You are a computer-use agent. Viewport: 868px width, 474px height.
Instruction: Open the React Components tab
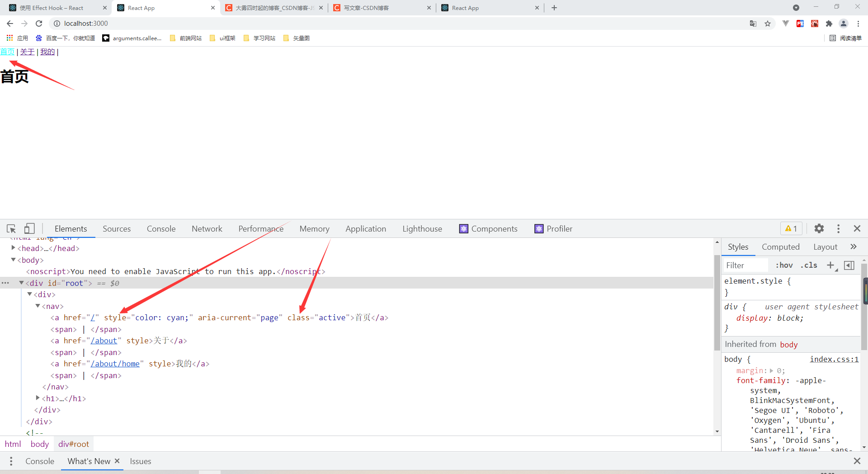click(x=488, y=229)
